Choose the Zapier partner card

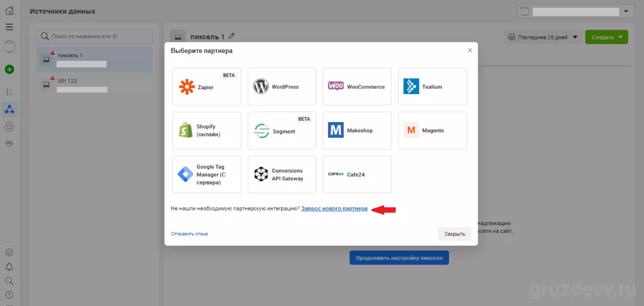tap(207, 86)
